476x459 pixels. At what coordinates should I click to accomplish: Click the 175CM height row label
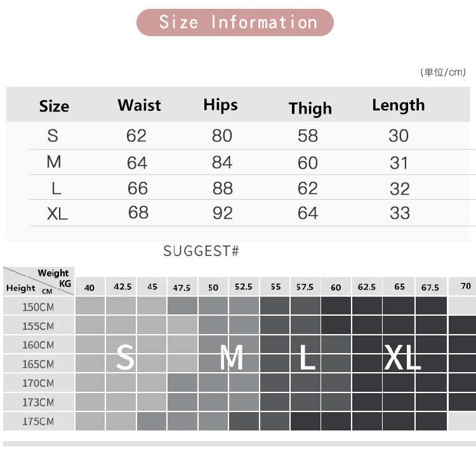click(39, 421)
